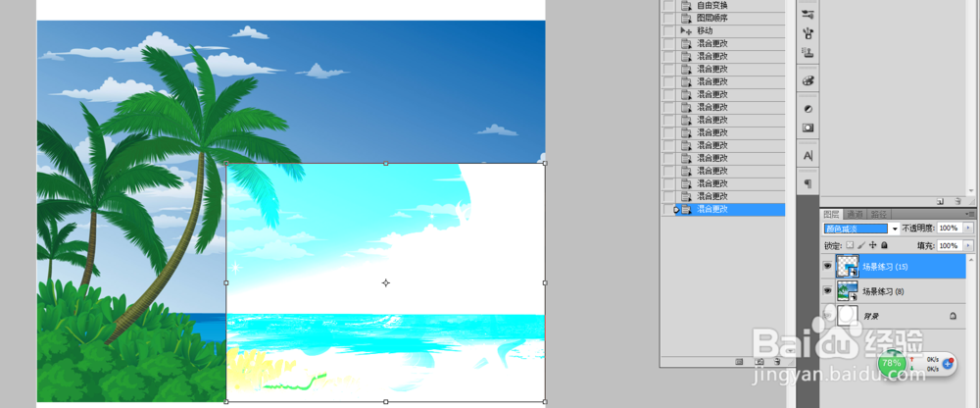Hide the 场景练习 (15) layer

[x=827, y=266]
